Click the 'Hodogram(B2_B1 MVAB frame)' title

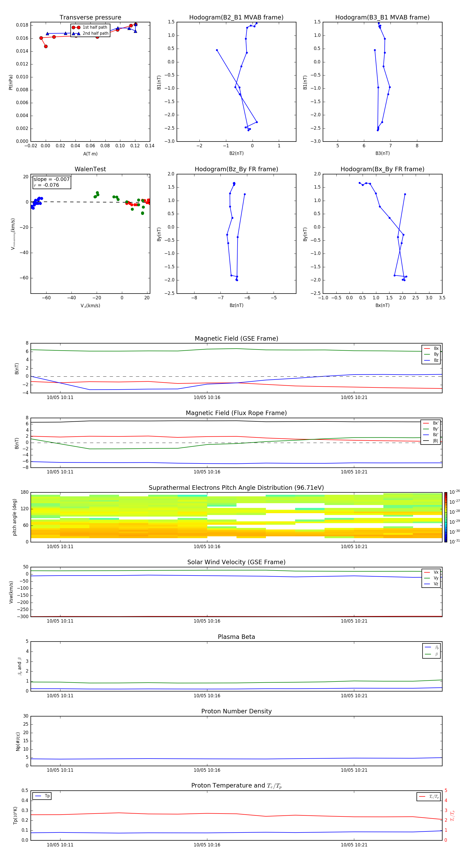click(x=236, y=18)
